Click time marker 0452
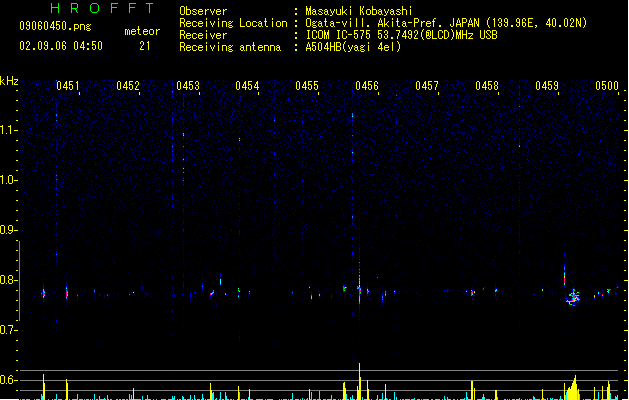Image resolution: width=629 pixels, height=400 pixels. [x=128, y=86]
